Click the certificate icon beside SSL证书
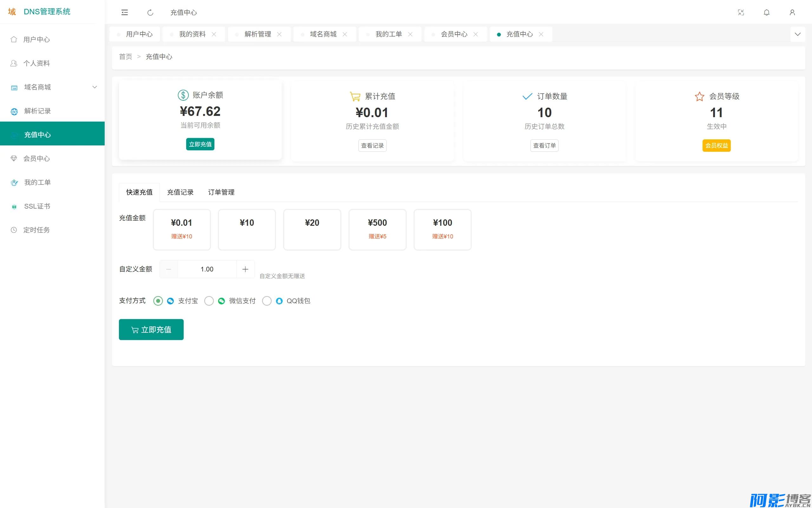The width and height of the screenshot is (812, 508). pyautogui.click(x=14, y=207)
